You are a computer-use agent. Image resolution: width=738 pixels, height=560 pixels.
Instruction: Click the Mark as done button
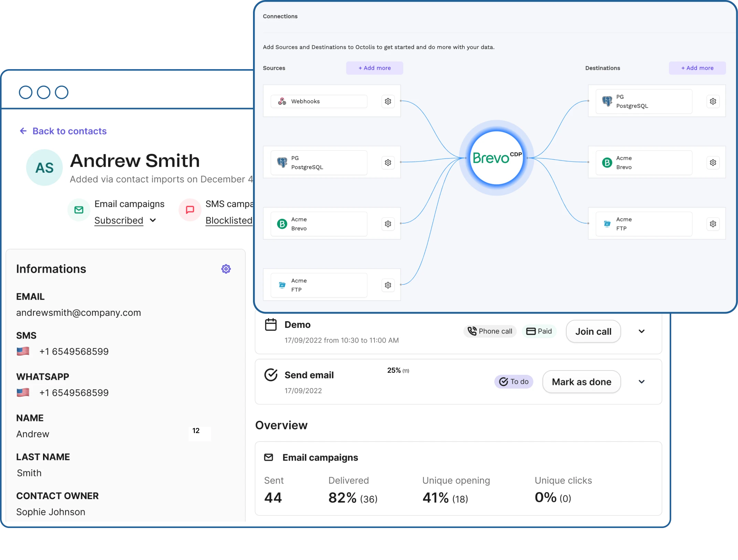click(581, 381)
